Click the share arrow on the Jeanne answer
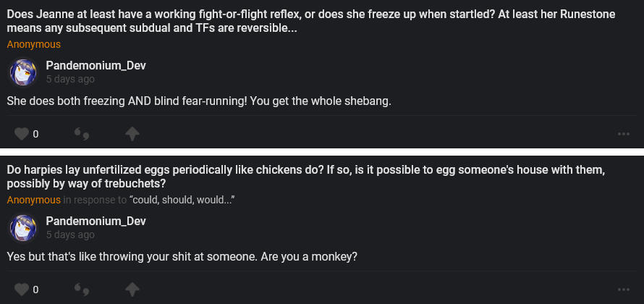The width and height of the screenshot is (644, 304). coord(132,134)
